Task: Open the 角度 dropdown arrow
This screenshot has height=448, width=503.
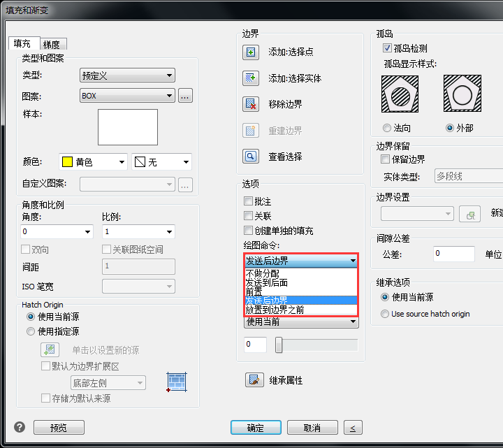Action: click(87, 231)
